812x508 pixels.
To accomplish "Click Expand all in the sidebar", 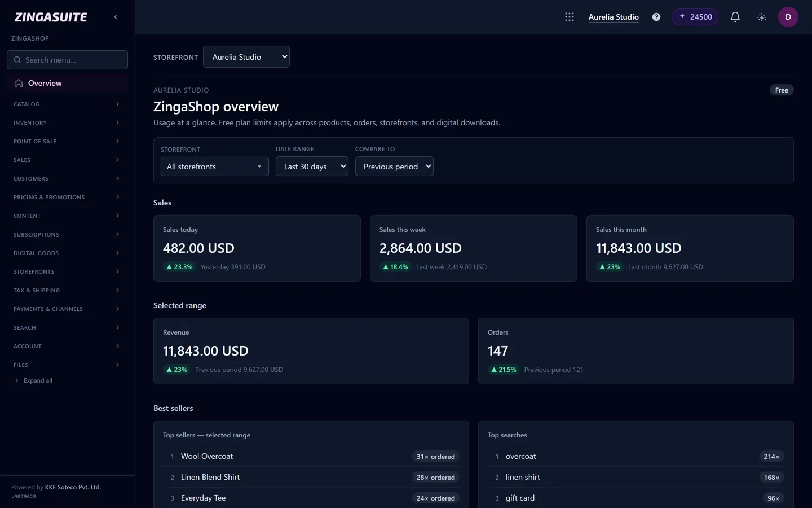I will tap(34, 380).
